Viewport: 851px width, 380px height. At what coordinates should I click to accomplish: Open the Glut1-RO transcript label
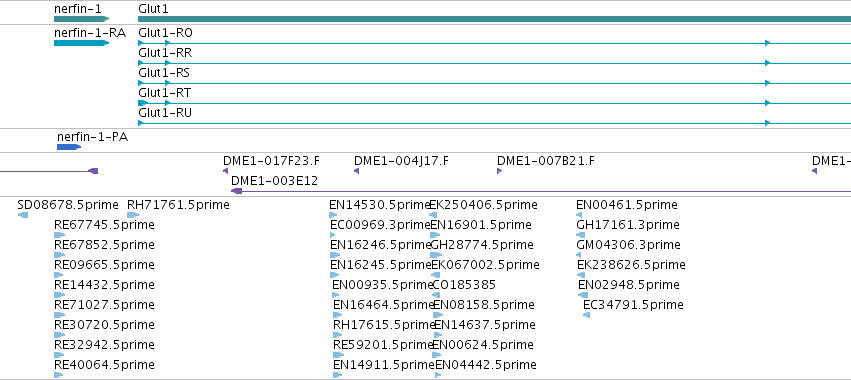[165, 33]
